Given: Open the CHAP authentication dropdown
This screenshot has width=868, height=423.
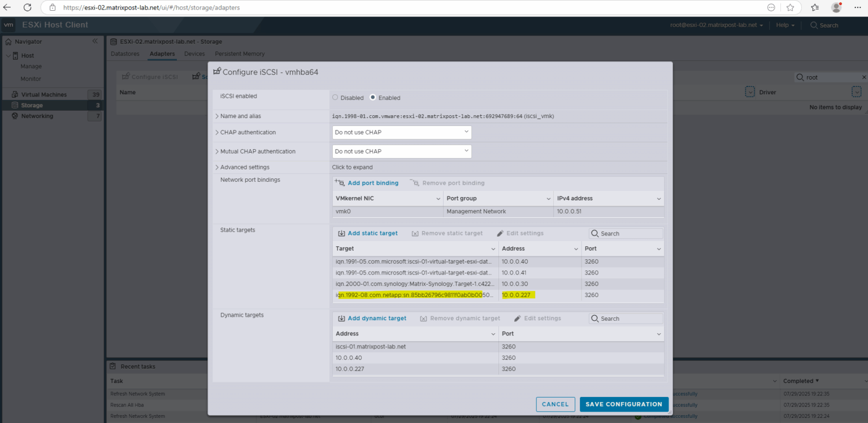Looking at the screenshot, I should [x=401, y=132].
